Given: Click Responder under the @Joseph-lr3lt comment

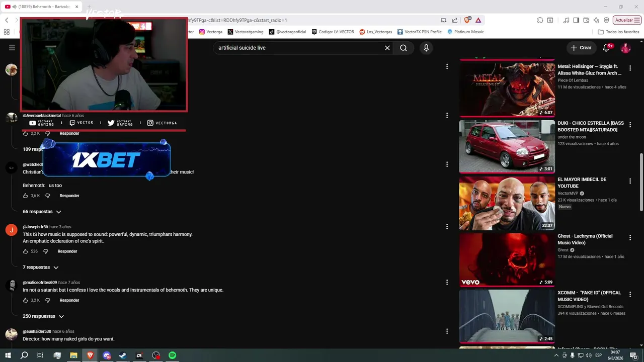Looking at the screenshot, I should coord(67,251).
